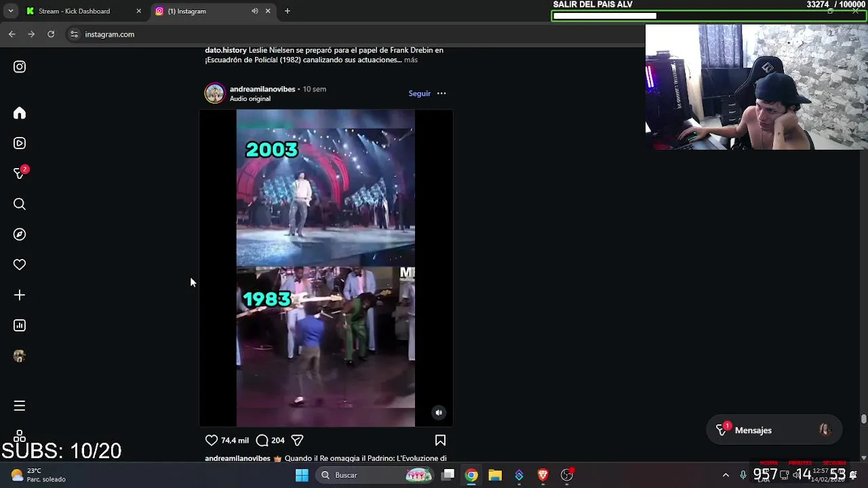Click the Audio original link
868x488 pixels.
point(250,99)
